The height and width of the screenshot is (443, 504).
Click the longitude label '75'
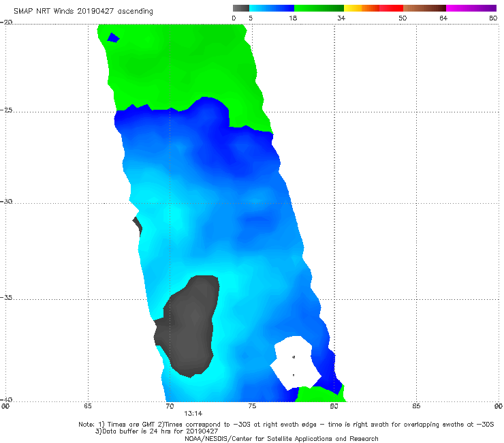coord(252,406)
